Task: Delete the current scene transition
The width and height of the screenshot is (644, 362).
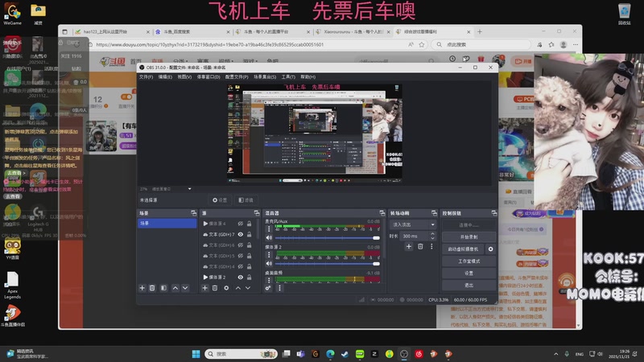Action: 420,246
